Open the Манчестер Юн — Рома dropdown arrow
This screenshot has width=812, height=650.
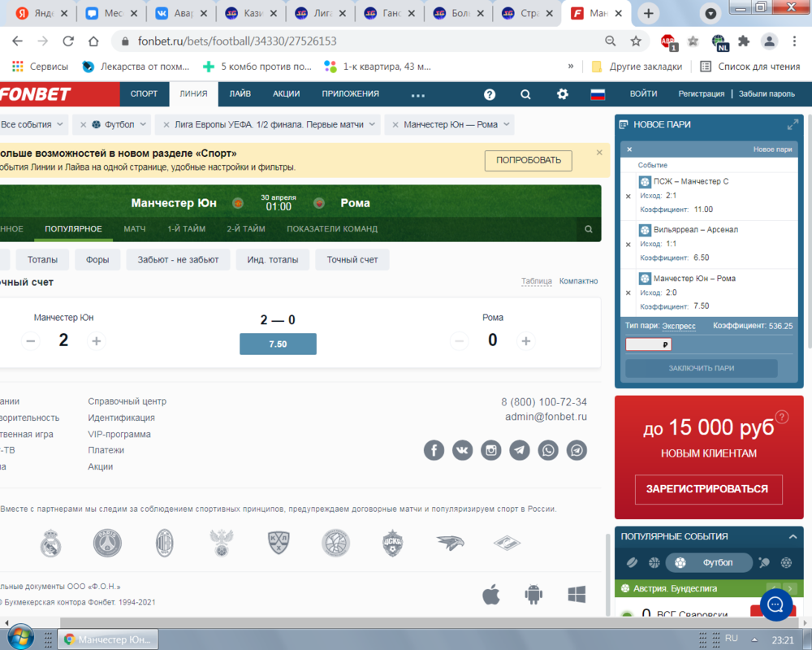507,124
